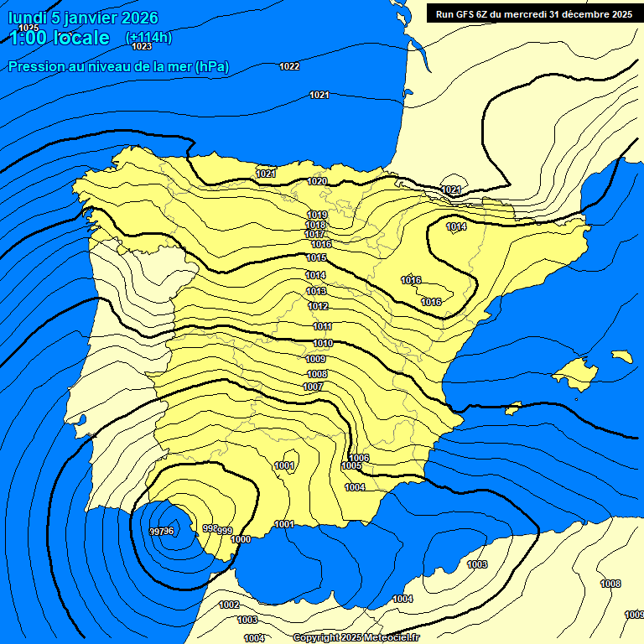Viewport: 644px width, 644px height.
Task: Click the 1000 isobar label near the strait
Action: (241, 539)
